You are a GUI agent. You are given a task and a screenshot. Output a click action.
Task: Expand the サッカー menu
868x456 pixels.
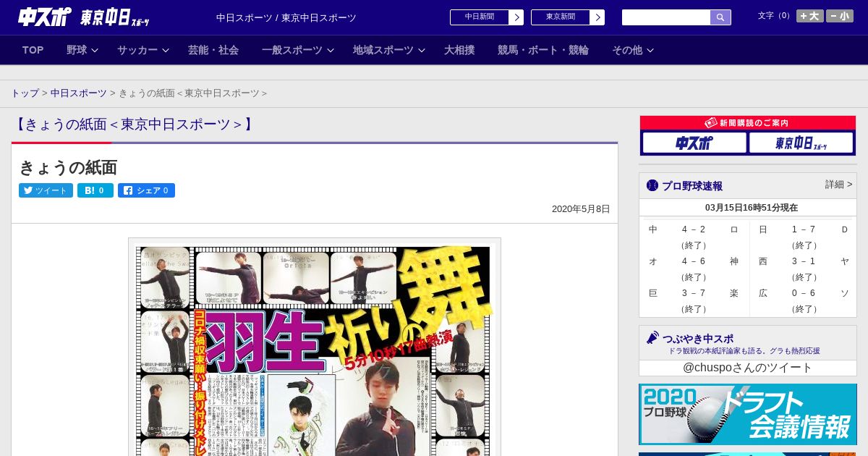point(143,50)
